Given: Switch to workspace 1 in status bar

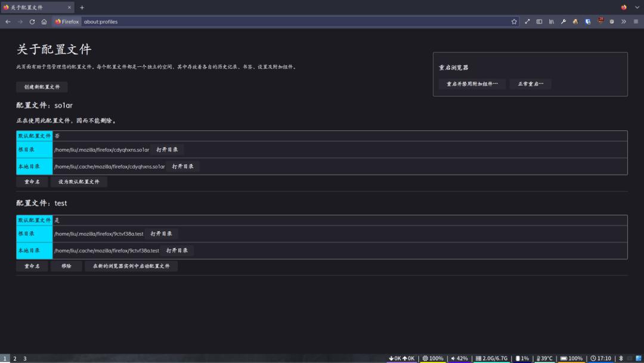Looking at the screenshot, I should coord(5,358).
